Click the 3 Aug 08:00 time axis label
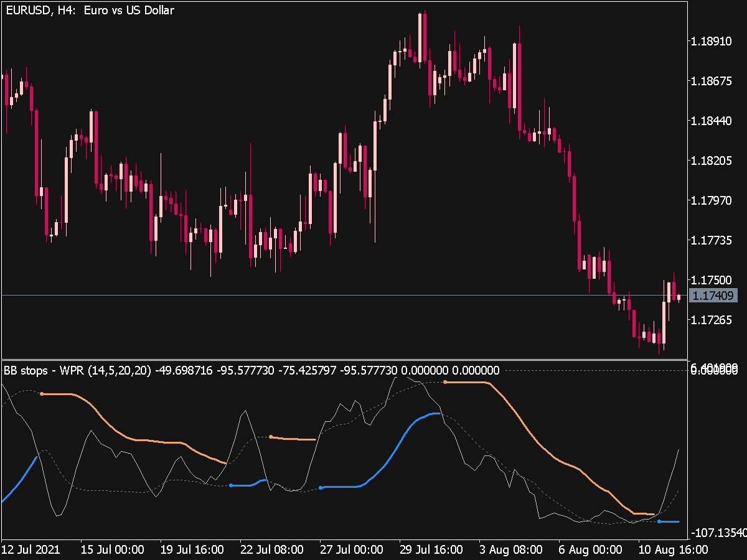Screen dimensions: 747x560 (x=510, y=550)
